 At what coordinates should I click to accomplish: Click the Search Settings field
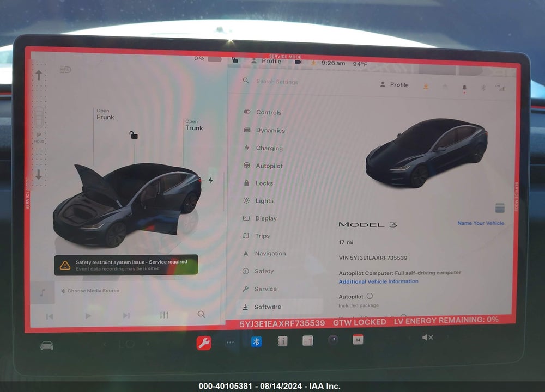277,82
